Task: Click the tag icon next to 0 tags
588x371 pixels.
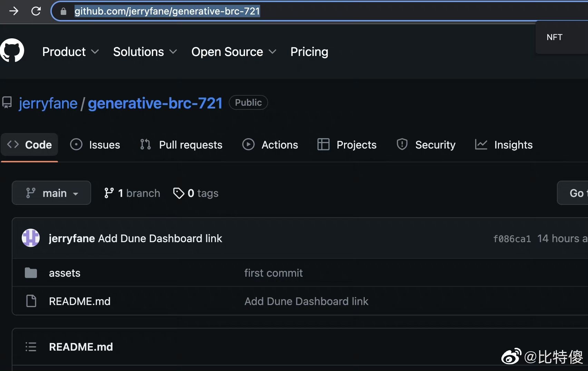Action: click(178, 193)
